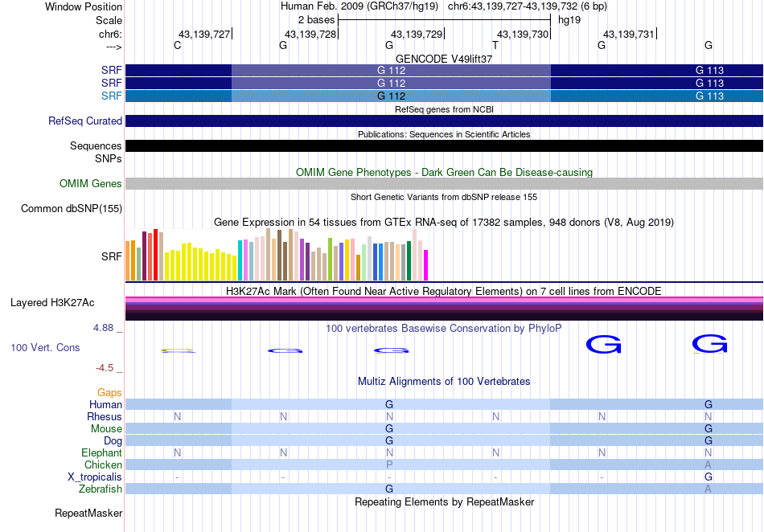
Task: Open the GTEx Gene Expression track title
Action: click(444, 223)
